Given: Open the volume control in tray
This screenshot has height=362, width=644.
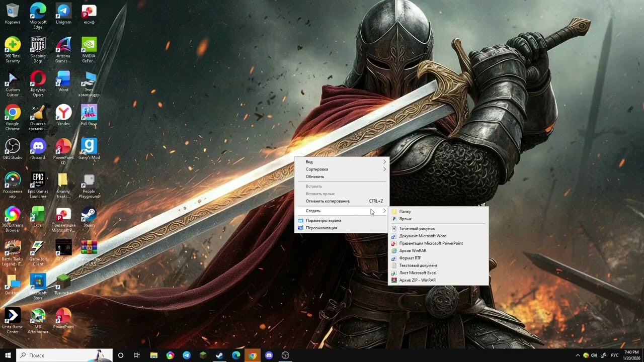Looking at the screenshot, I should [594, 355].
